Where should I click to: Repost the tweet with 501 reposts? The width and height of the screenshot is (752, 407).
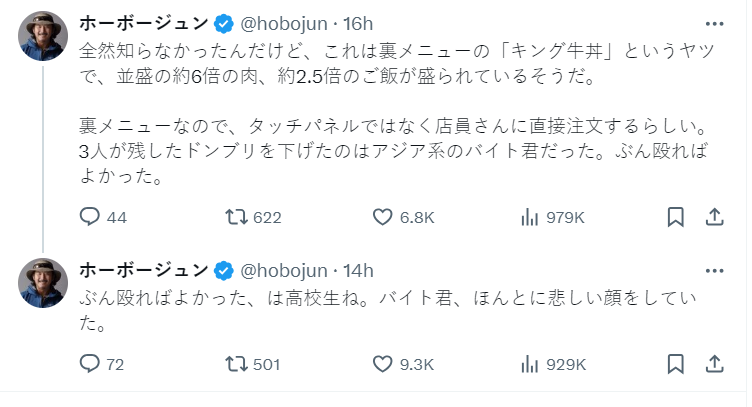tap(240, 364)
